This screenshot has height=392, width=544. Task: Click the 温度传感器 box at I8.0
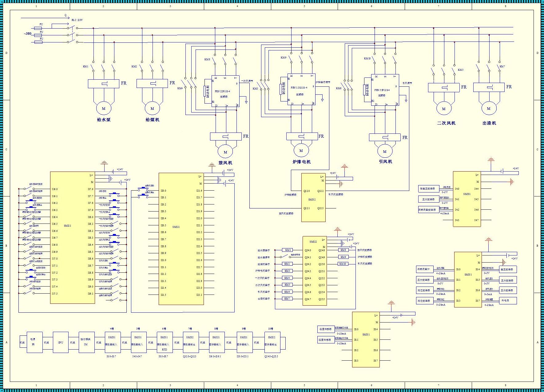tap(326, 329)
